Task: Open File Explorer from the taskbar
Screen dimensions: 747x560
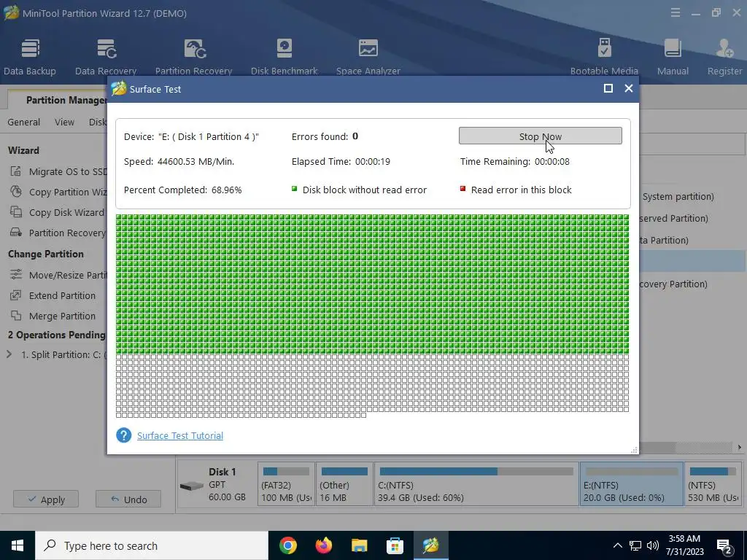Action: point(359,545)
